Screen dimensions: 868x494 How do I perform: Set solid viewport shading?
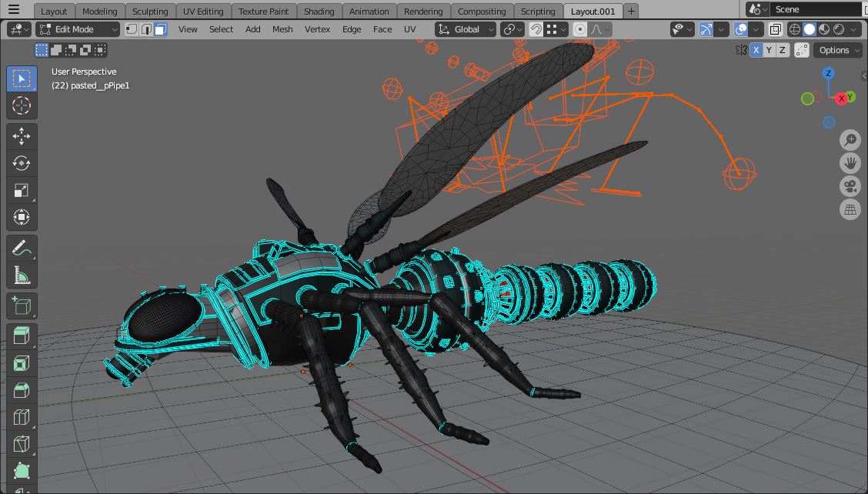[x=810, y=29]
